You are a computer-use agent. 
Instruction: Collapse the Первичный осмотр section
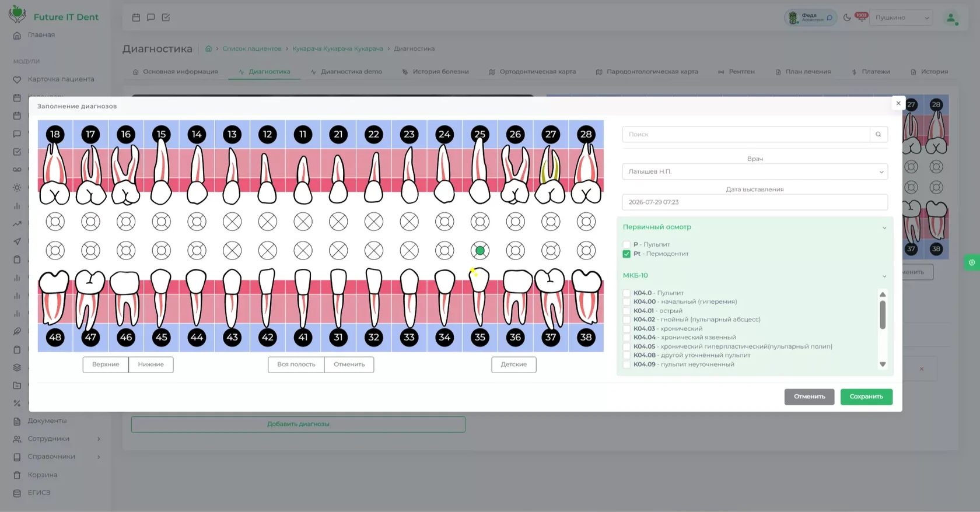tap(884, 227)
